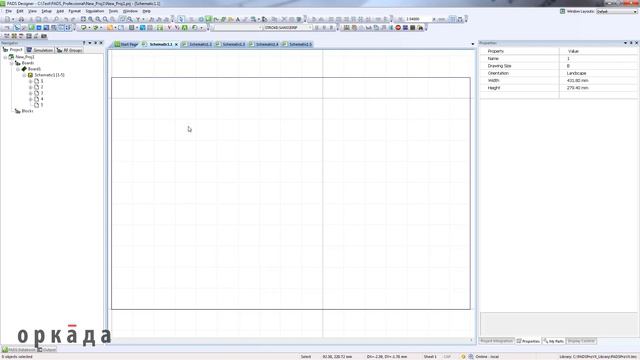Open the My Parts tab at bottom

(554, 341)
